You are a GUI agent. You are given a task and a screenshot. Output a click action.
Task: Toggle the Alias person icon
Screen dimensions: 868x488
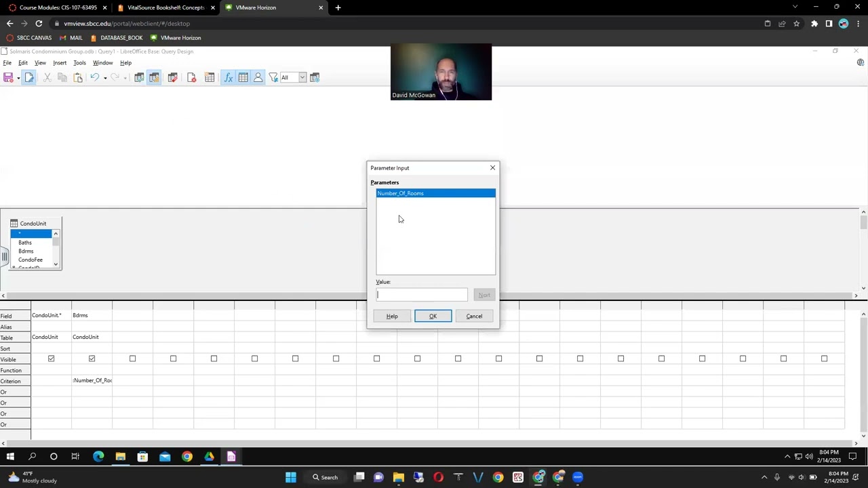pos(258,78)
